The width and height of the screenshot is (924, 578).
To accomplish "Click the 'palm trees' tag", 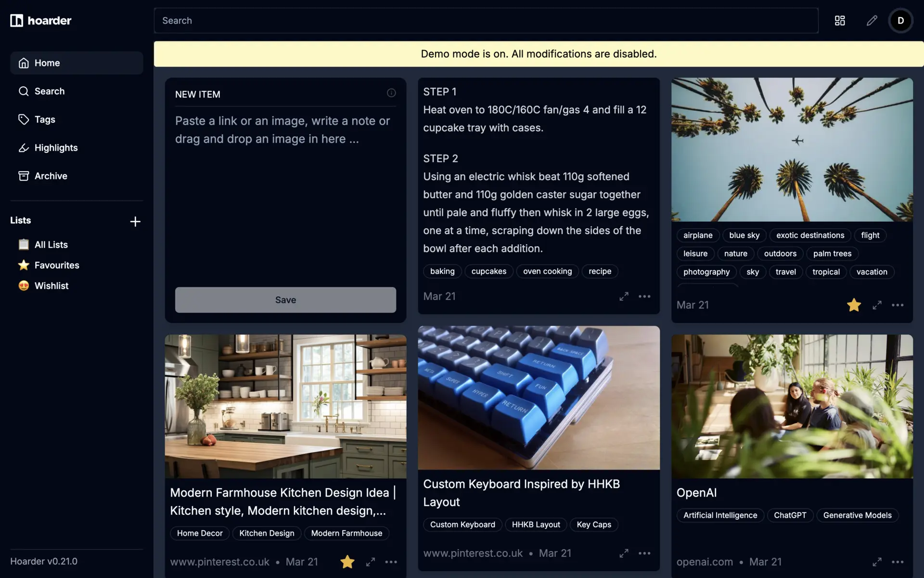I will [832, 253].
